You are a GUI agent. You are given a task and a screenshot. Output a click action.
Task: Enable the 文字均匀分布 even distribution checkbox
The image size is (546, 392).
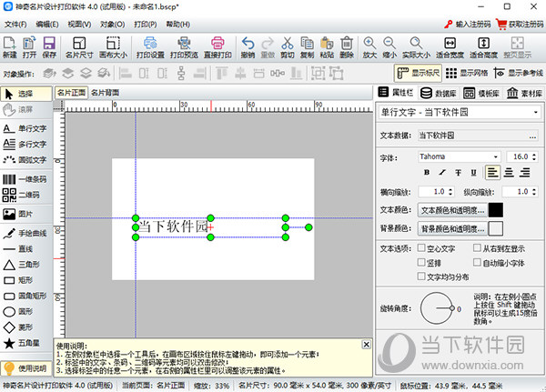(421, 276)
